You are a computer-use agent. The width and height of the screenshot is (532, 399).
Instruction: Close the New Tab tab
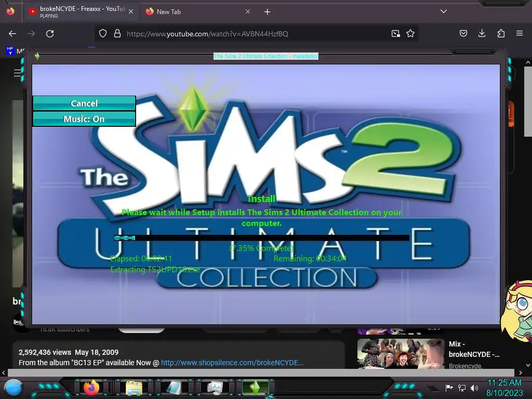pos(248,11)
